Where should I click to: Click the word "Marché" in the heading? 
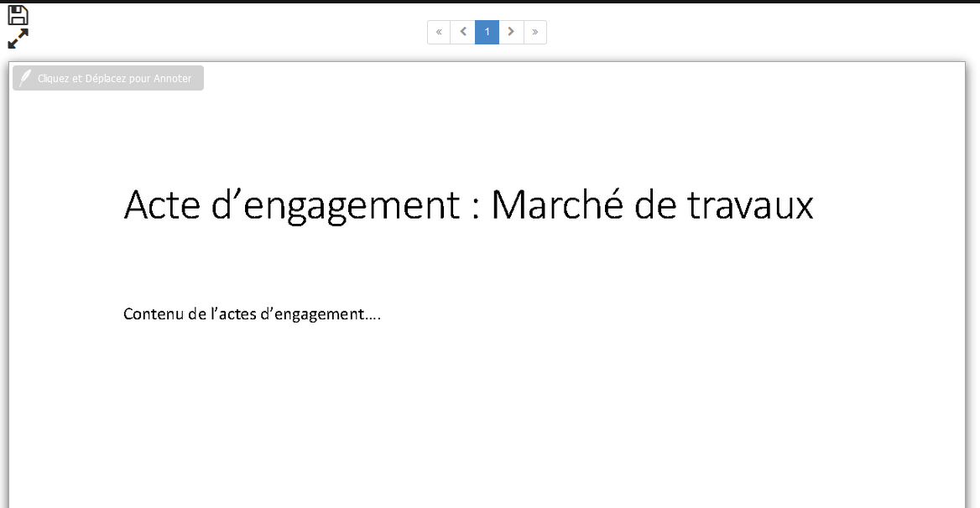pos(557,205)
